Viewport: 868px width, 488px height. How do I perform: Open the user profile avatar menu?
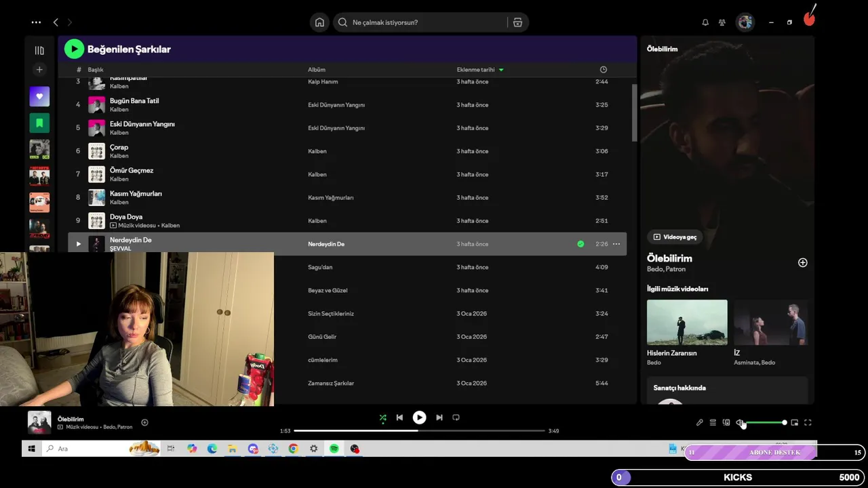click(x=745, y=22)
